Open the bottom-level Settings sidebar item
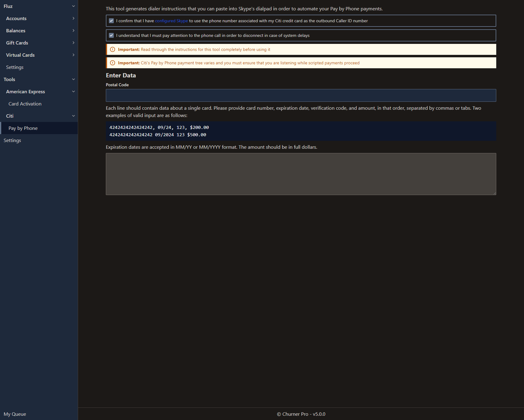This screenshot has height=420, width=524. click(x=12, y=140)
